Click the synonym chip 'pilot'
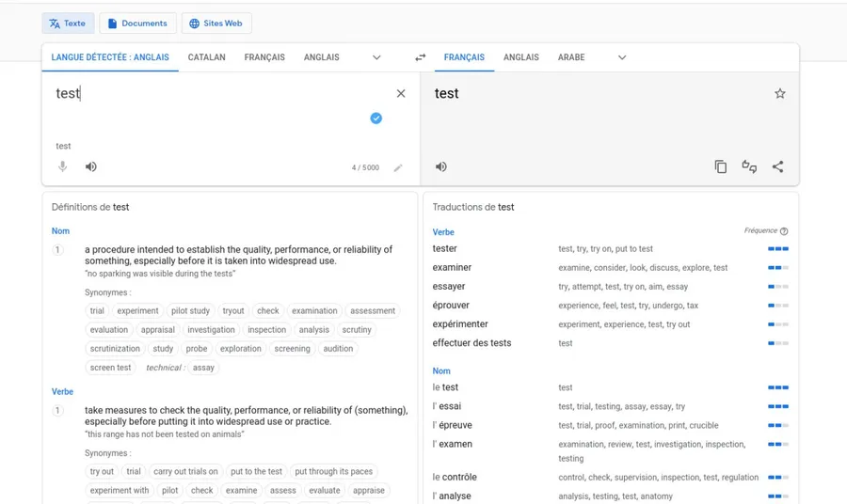This screenshot has width=847, height=504. pyautogui.click(x=169, y=491)
